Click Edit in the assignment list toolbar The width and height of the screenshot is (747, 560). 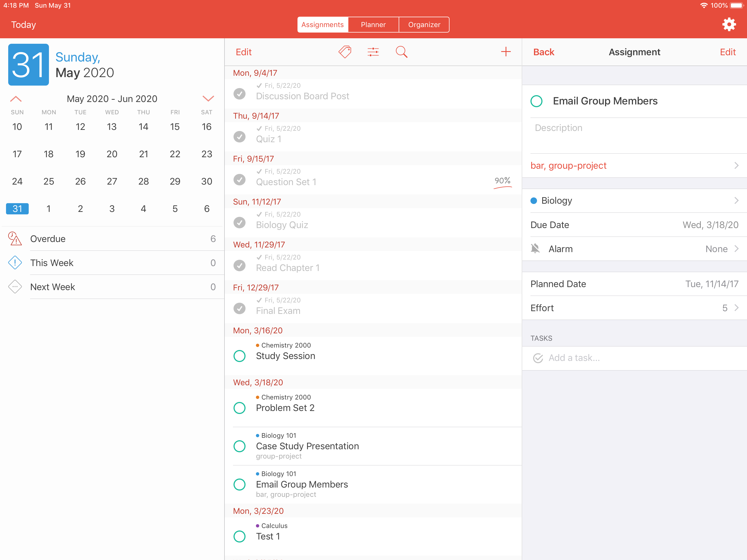pos(243,52)
